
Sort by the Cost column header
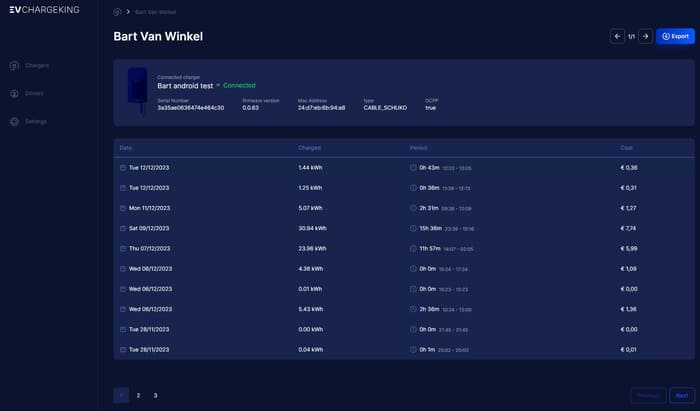[626, 148]
